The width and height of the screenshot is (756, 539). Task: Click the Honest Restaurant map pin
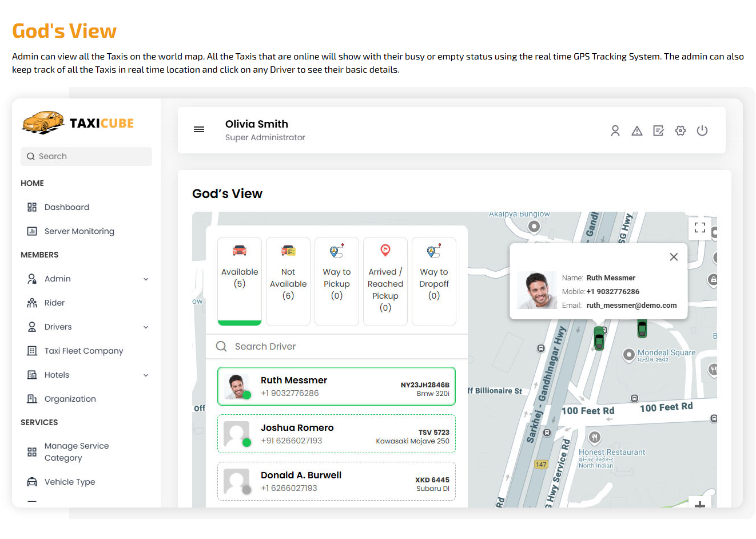[x=594, y=438]
